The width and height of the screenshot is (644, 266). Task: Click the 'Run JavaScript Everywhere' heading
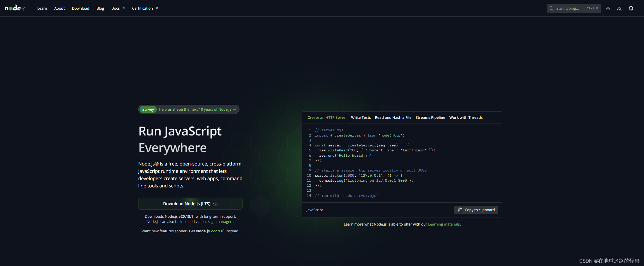click(180, 139)
